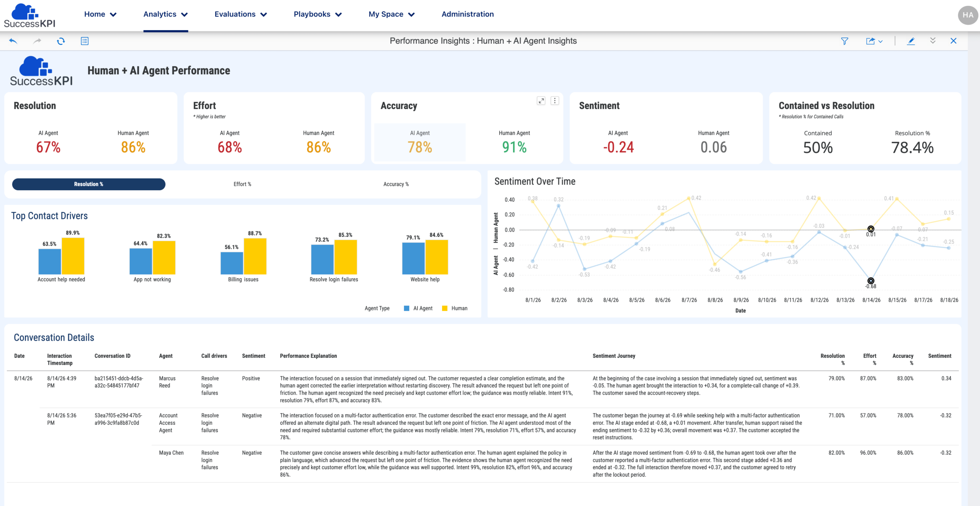Click the Marcus Reed agent cell
Image resolution: width=980 pixels, height=506 pixels.
(x=167, y=382)
